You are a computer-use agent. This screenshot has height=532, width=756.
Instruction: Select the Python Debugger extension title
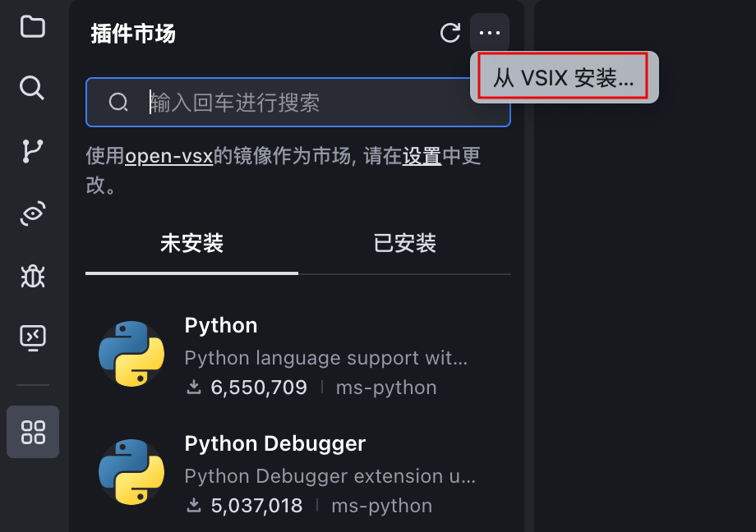pos(274,444)
